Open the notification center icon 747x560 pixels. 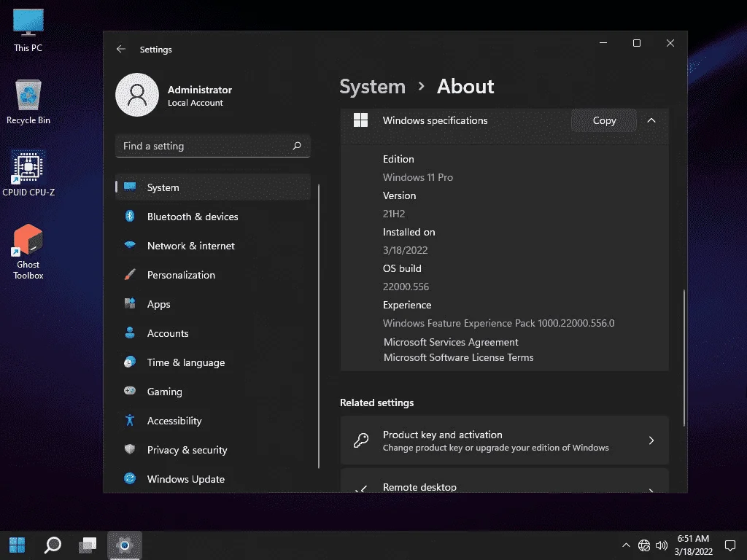click(729, 545)
